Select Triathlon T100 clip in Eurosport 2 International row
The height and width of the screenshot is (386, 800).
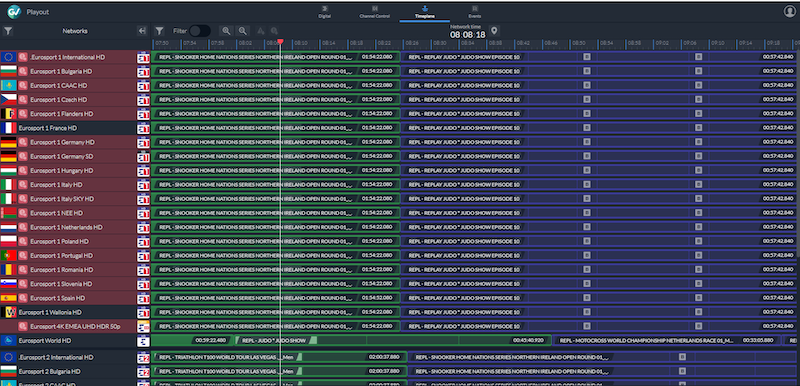pyautogui.click(x=280, y=357)
